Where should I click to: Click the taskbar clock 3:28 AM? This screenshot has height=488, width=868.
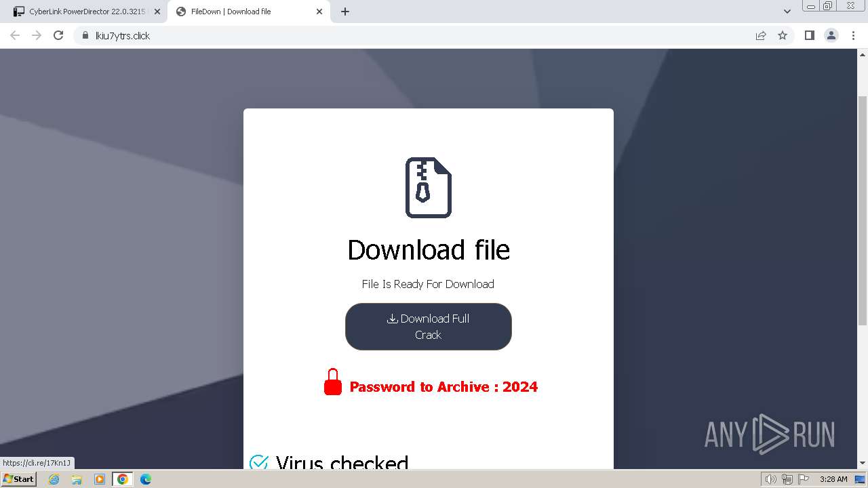(833, 479)
